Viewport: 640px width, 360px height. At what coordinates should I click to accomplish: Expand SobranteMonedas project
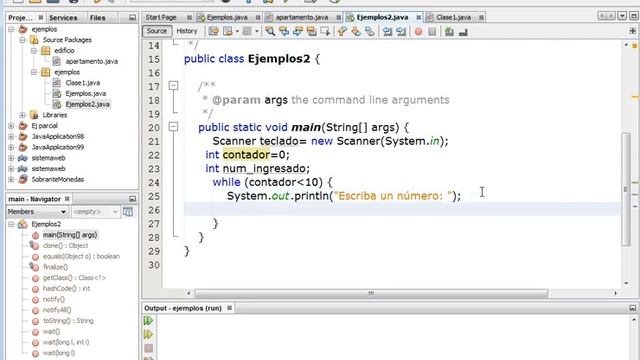pyautogui.click(x=11, y=179)
